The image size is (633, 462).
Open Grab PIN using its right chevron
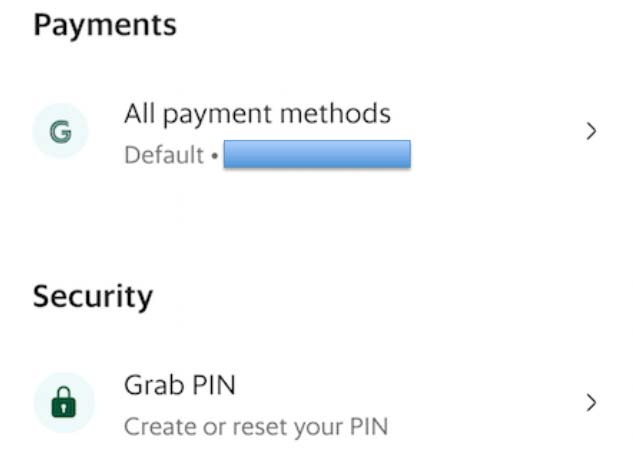(591, 402)
